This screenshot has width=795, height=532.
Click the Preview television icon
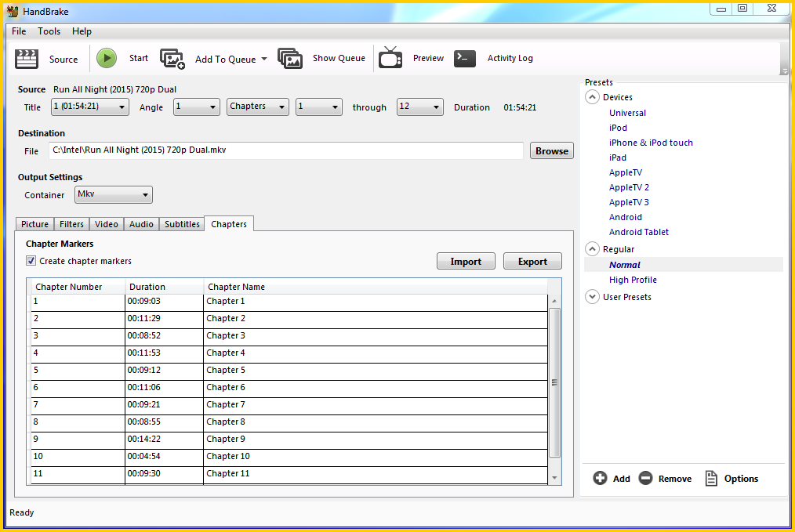coord(390,57)
